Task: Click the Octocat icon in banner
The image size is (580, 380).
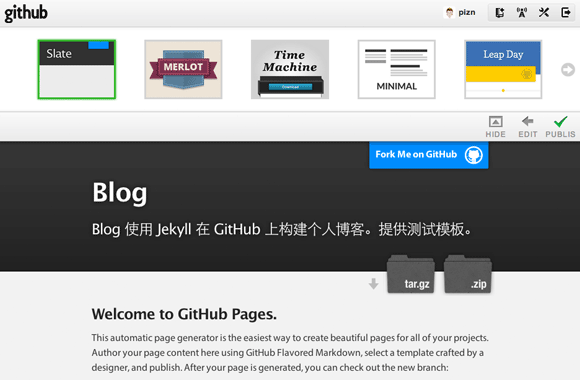Action: coord(474,155)
